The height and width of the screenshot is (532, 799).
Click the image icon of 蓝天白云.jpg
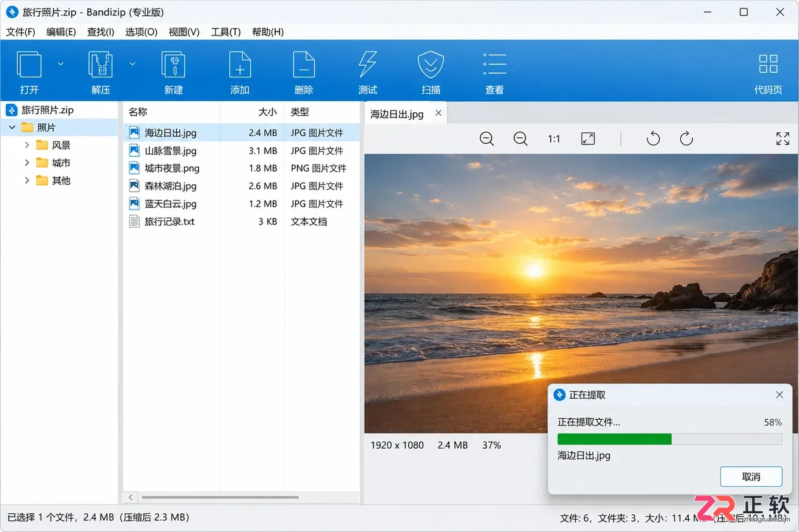(x=134, y=203)
